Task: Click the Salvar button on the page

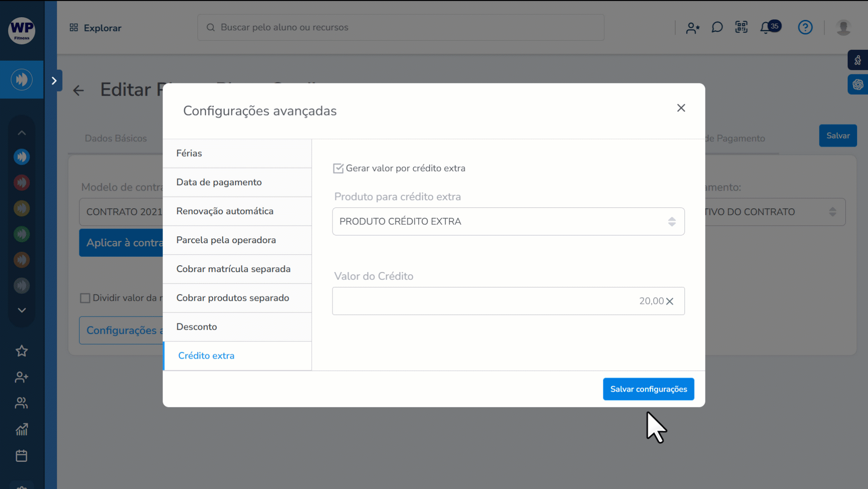Action: point(838,136)
